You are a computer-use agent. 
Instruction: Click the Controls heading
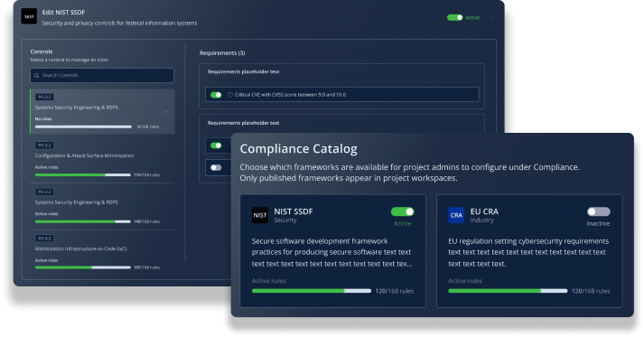(42, 51)
